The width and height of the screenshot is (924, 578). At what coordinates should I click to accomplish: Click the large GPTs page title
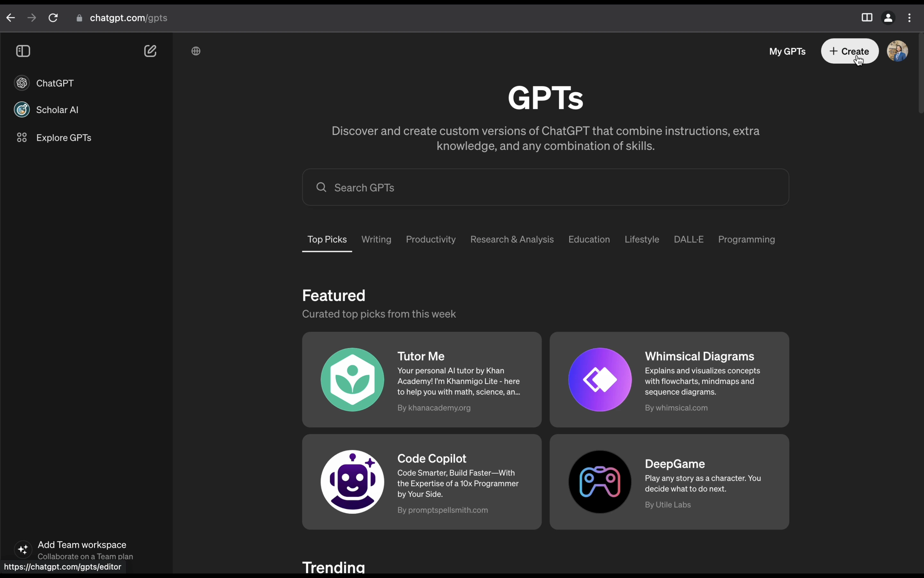pyautogui.click(x=546, y=98)
